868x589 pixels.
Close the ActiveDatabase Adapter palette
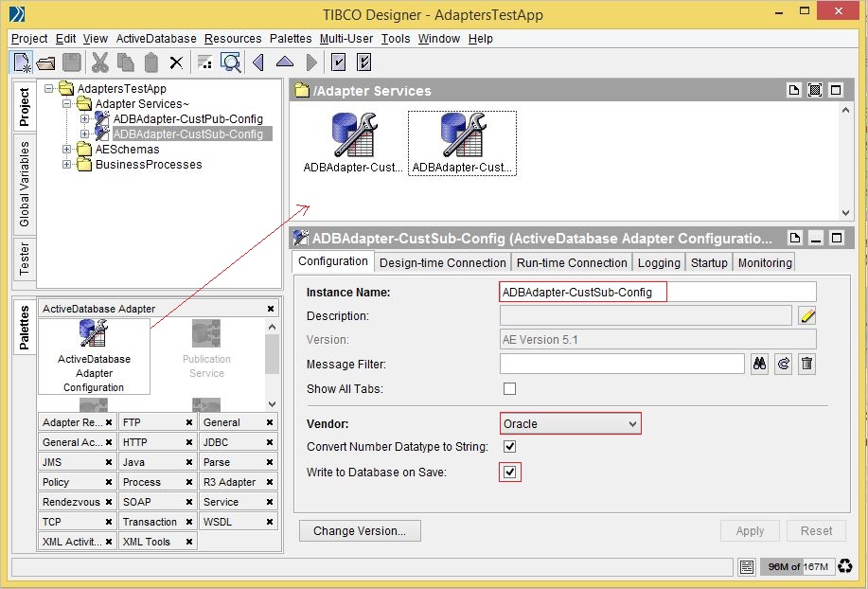(271, 309)
